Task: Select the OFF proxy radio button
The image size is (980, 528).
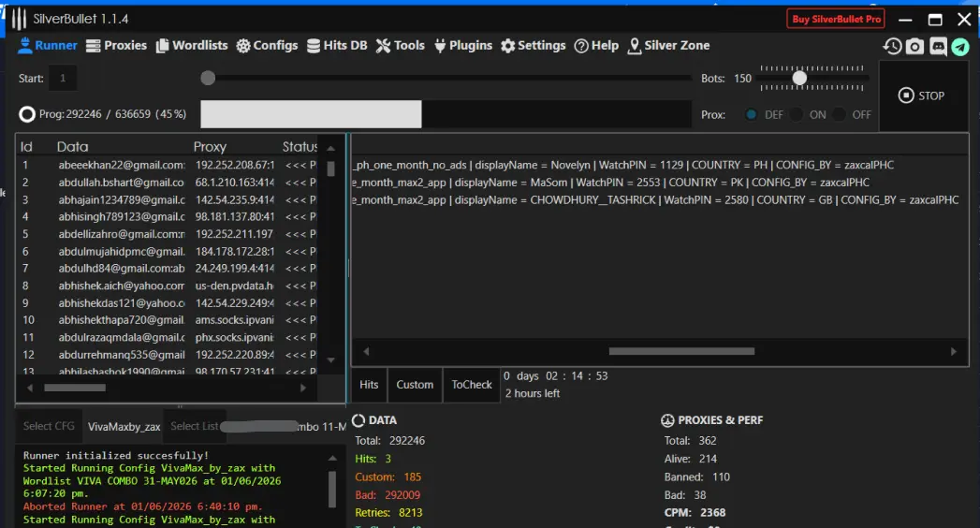Action: pyautogui.click(x=839, y=114)
